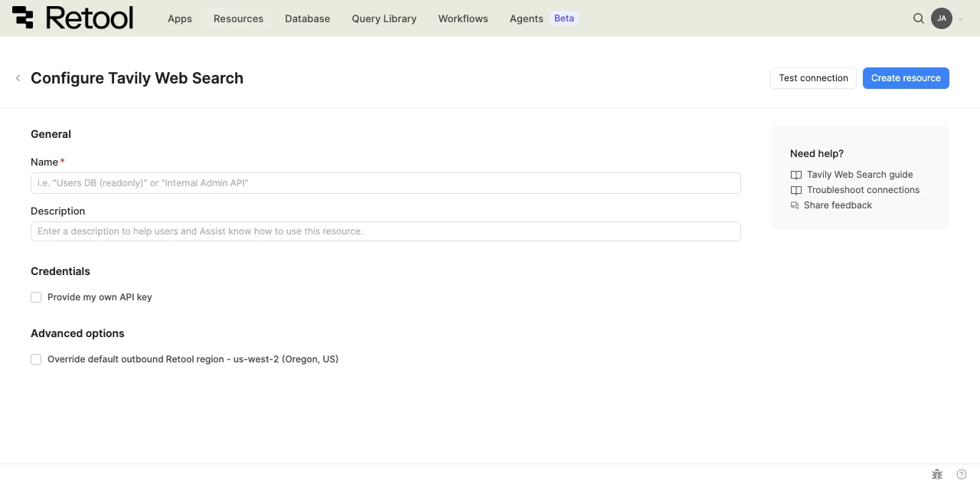Click the Need help? heading
Viewport: 980px width, 485px height.
(817, 153)
